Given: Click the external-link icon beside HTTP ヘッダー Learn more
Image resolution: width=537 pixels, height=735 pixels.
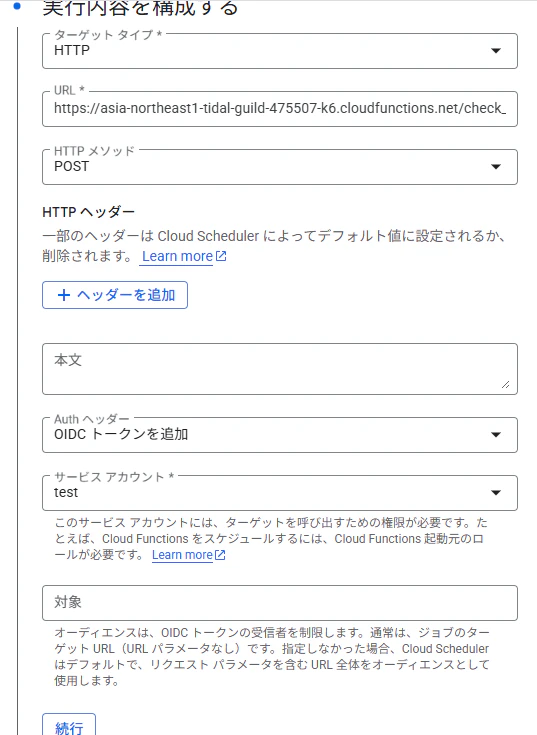Looking at the screenshot, I should tap(221, 256).
